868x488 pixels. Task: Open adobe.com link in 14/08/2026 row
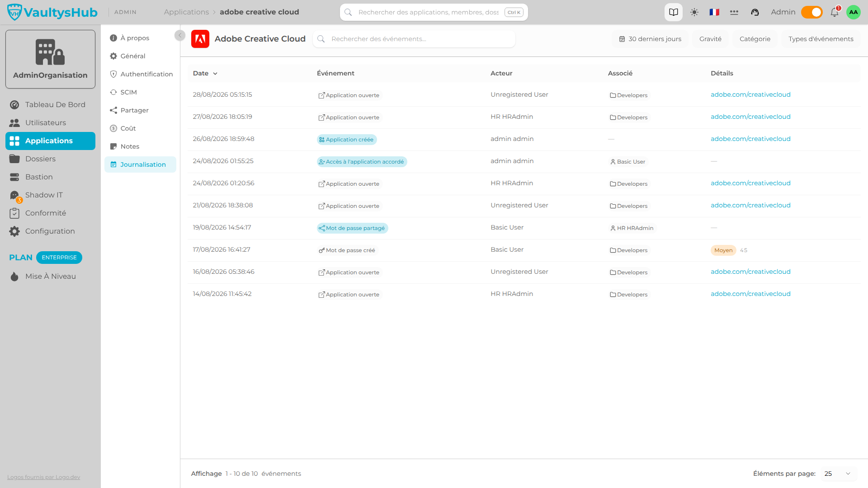click(750, 294)
